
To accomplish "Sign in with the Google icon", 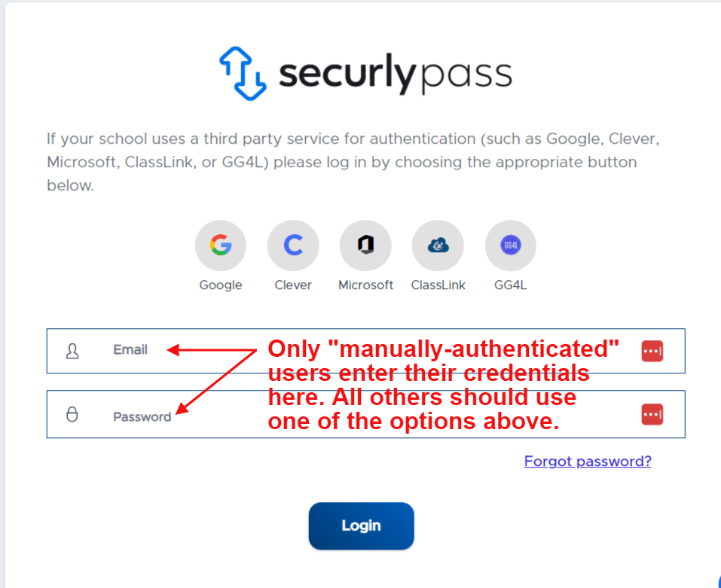I will [221, 245].
